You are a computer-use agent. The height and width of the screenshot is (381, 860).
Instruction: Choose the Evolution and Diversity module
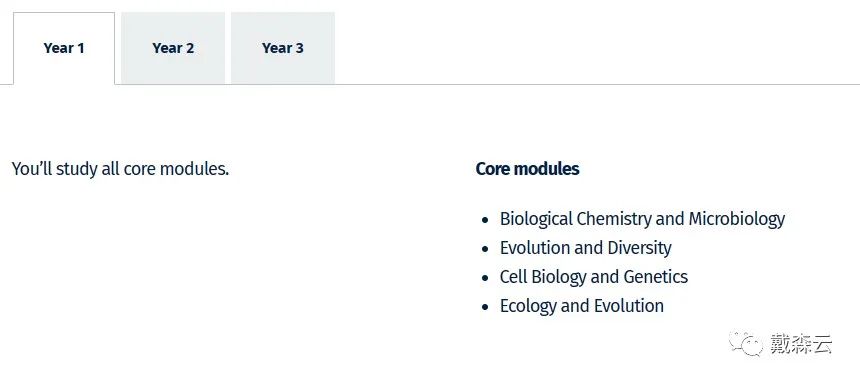tap(585, 248)
